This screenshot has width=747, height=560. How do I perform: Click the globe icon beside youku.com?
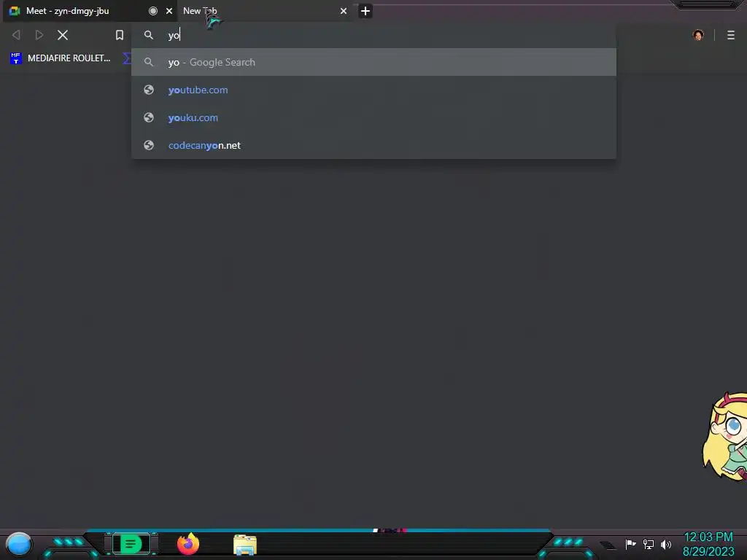point(149,117)
